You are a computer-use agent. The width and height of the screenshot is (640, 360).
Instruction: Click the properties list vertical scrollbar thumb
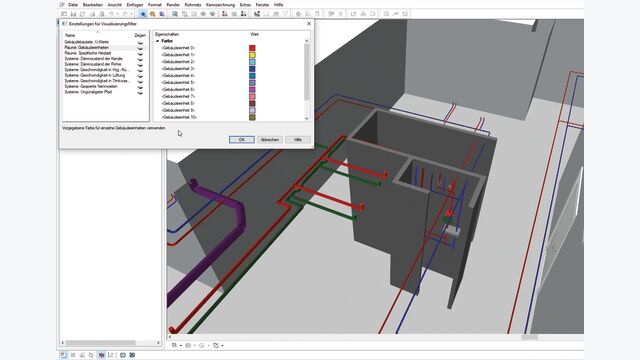click(307, 72)
